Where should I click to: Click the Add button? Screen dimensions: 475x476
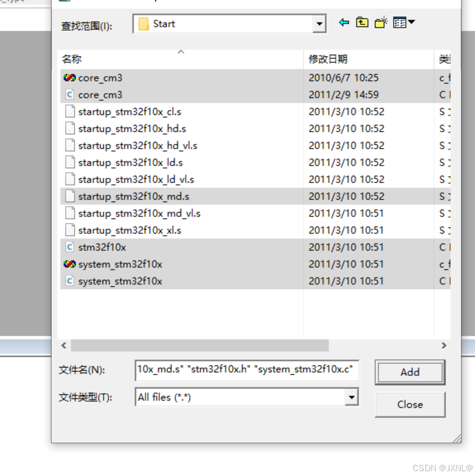[410, 372]
